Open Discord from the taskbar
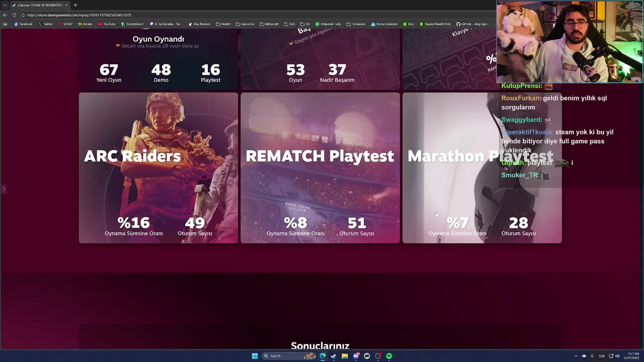644x362 pixels. point(356,356)
